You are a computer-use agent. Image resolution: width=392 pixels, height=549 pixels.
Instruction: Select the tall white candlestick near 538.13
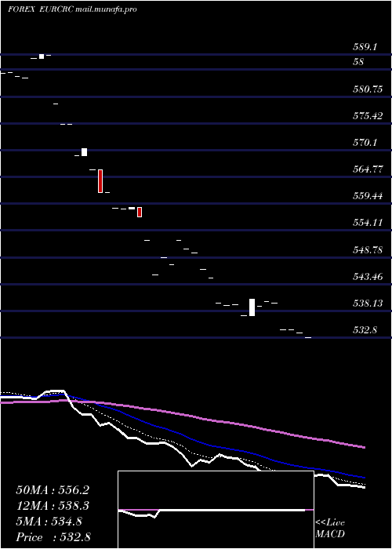click(252, 307)
